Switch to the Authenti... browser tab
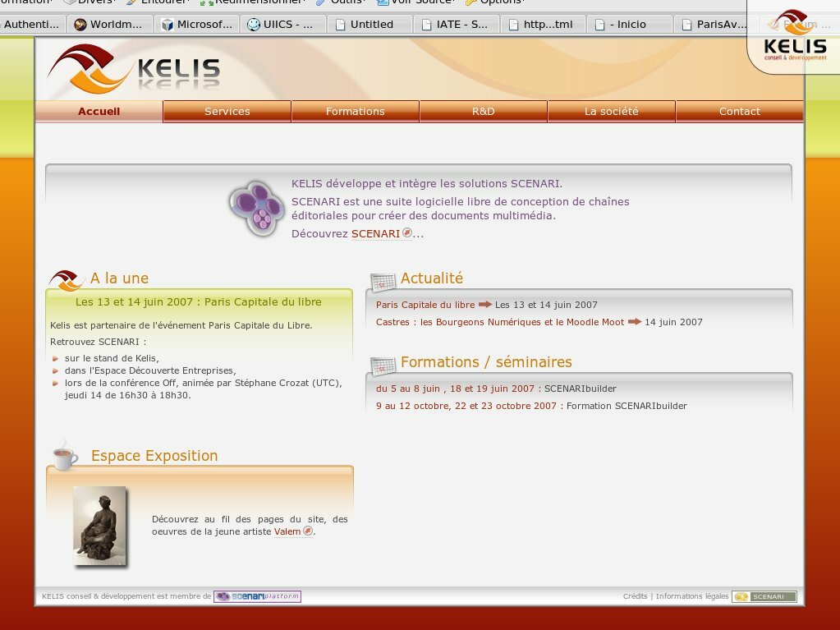The height and width of the screenshot is (630, 840). click(32, 24)
